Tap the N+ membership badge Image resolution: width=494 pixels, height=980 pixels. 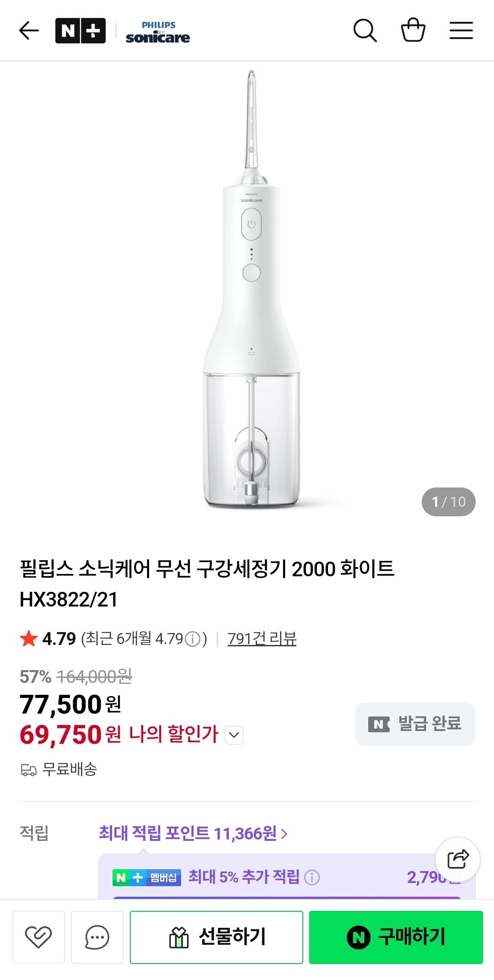[147, 877]
